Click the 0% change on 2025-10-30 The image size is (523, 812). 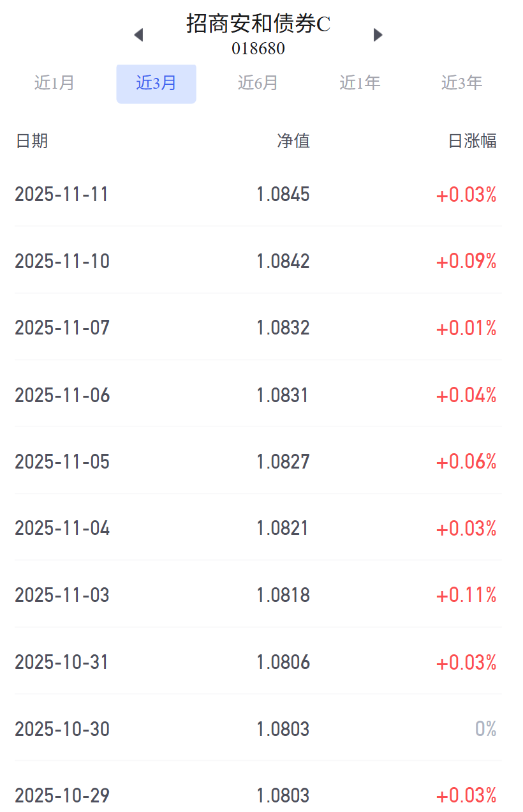point(485,729)
